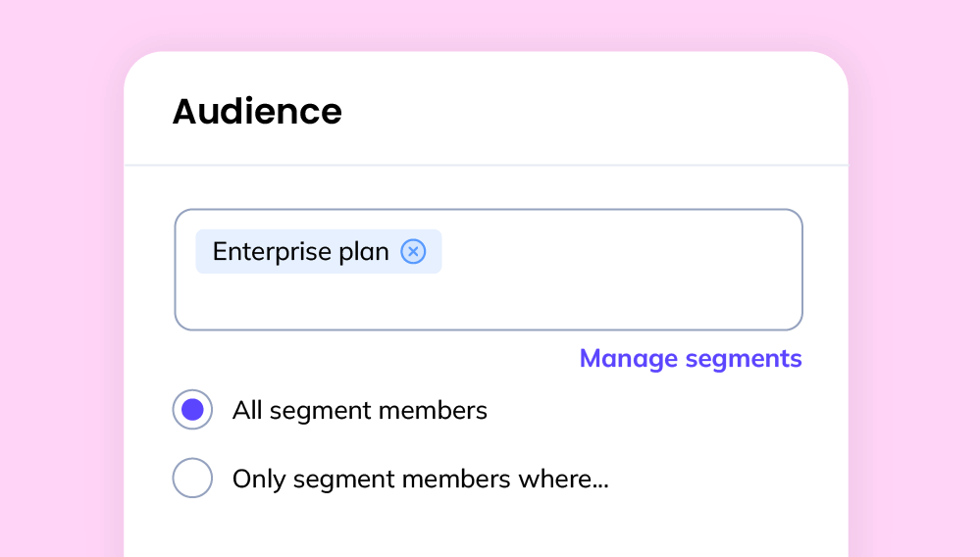Click the "All segment members" label text

359,410
